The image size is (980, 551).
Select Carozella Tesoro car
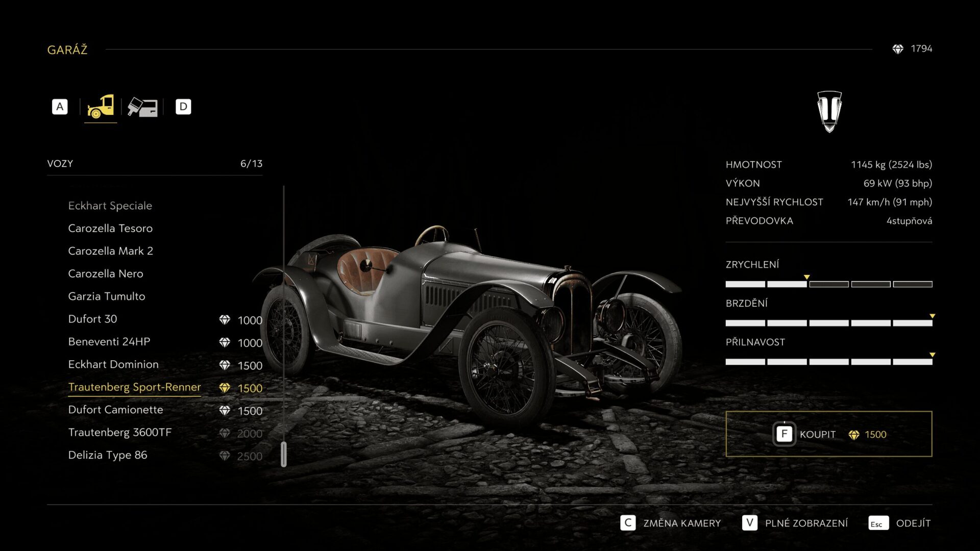[x=110, y=228]
